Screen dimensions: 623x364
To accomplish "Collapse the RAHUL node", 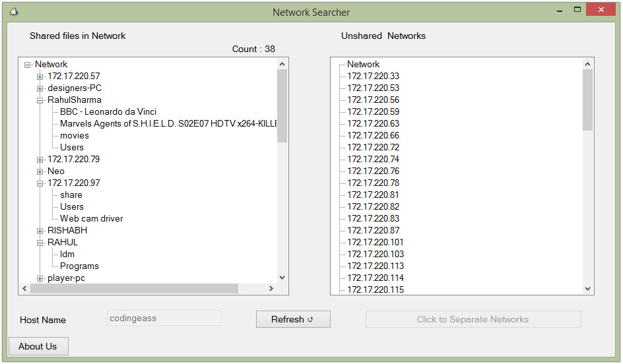I will (x=40, y=243).
